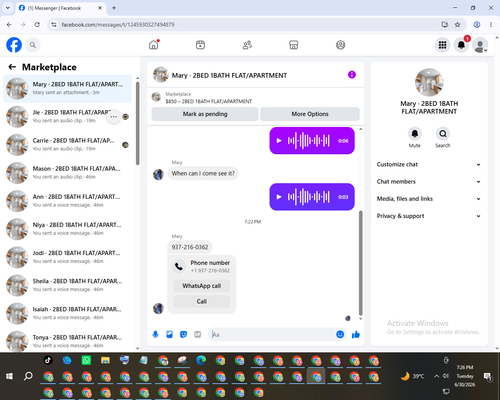Open the Chrome three-dot menu

point(491,24)
